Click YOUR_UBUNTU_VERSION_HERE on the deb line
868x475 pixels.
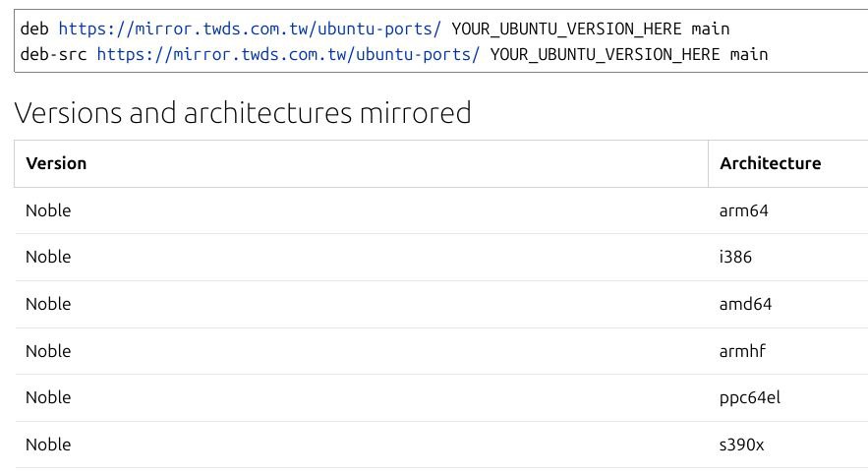pyautogui.click(x=566, y=29)
